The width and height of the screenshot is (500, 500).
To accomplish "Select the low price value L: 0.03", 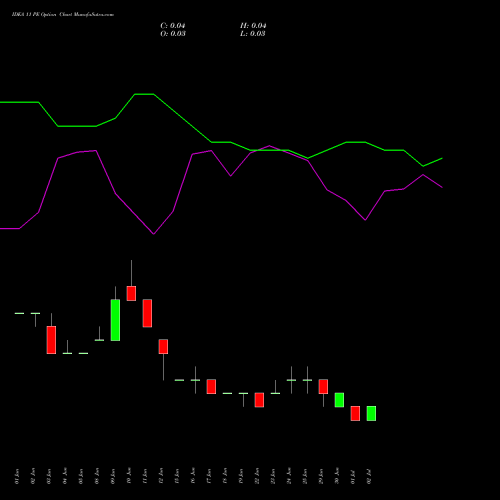I will pyautogui.click(x=253, y=34).
